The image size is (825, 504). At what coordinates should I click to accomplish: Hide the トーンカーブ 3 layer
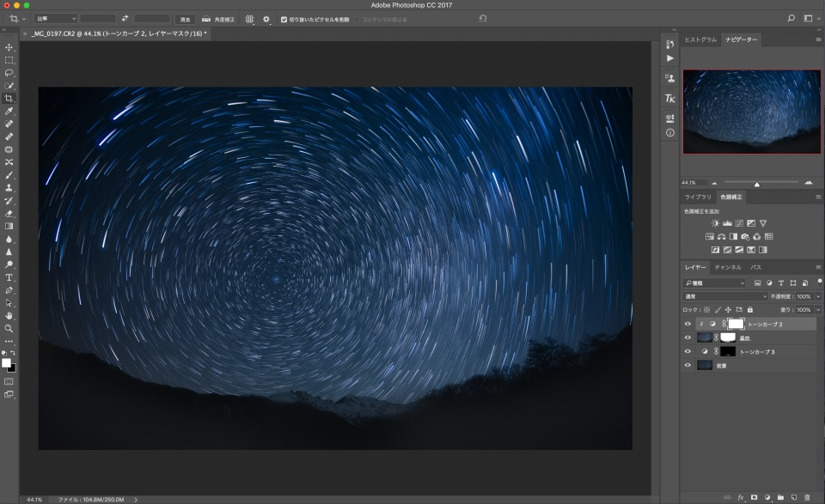pos(687,351)
